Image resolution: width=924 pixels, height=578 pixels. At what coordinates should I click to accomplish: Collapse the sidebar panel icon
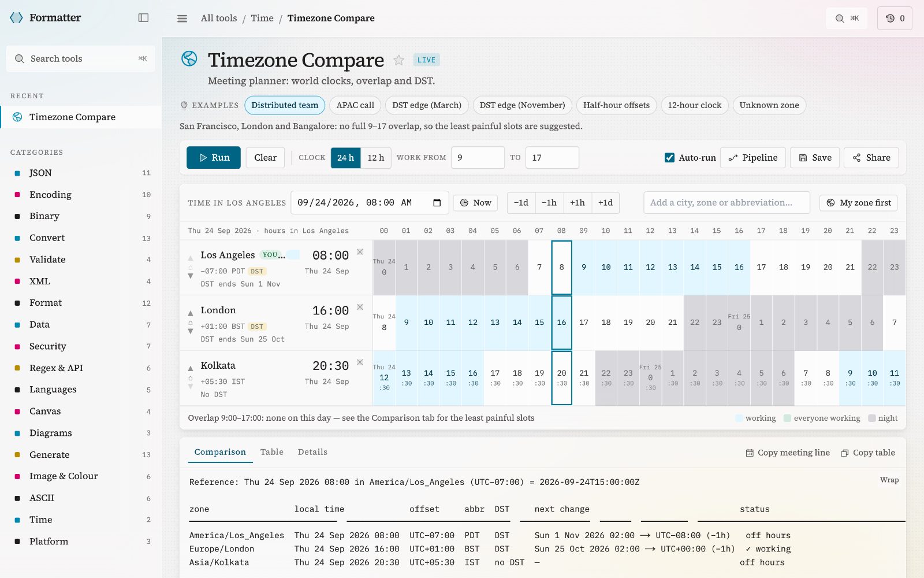tap(143, 18)
